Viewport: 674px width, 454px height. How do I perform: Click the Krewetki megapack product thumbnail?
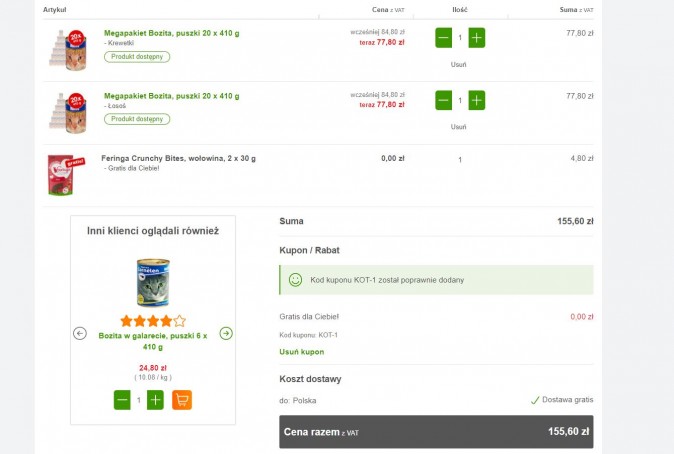click(x=68, y=48)
